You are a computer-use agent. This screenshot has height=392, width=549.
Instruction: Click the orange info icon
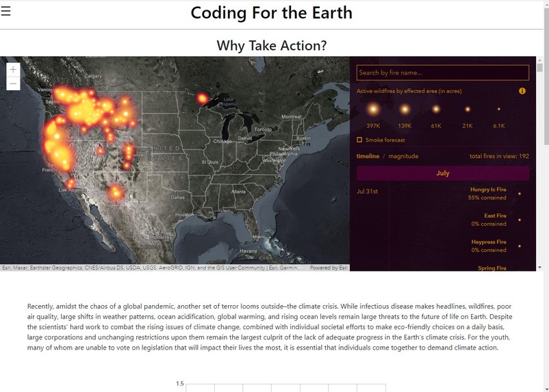522,91
